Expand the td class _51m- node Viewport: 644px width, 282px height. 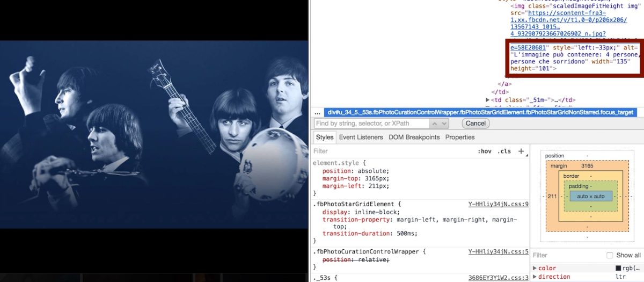[487, 100]
